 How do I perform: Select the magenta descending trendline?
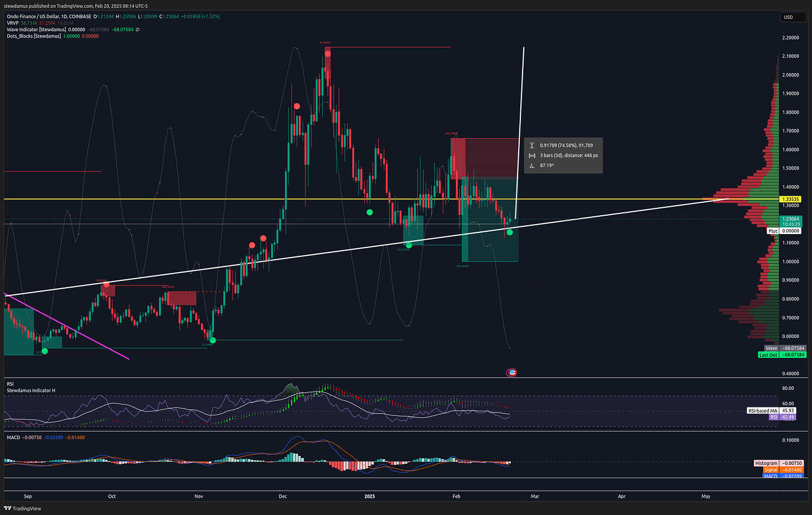67,326
